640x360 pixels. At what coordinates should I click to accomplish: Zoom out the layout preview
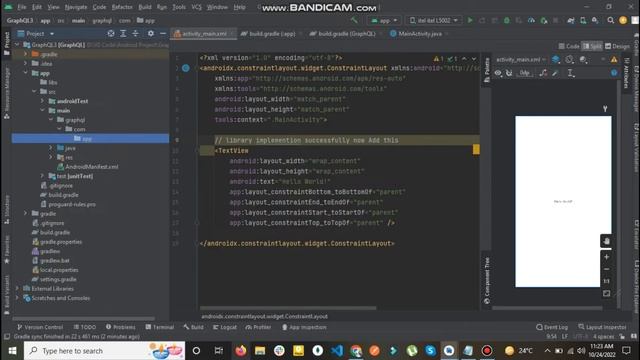(x=607, y=269)
